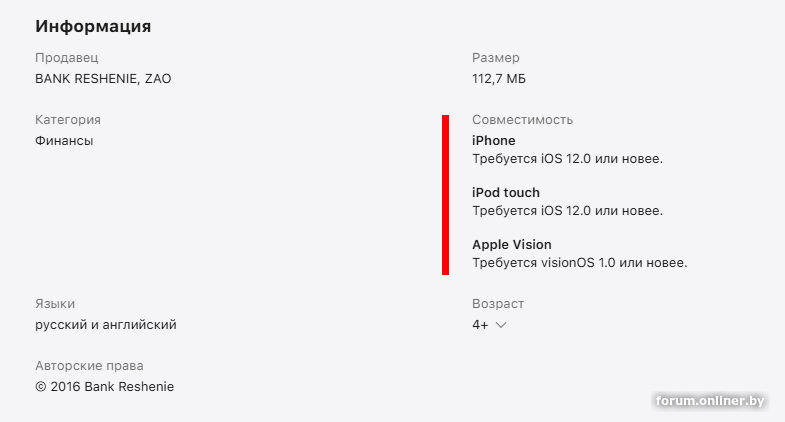
Task: Click the Языки label
Action: (55, 304)
